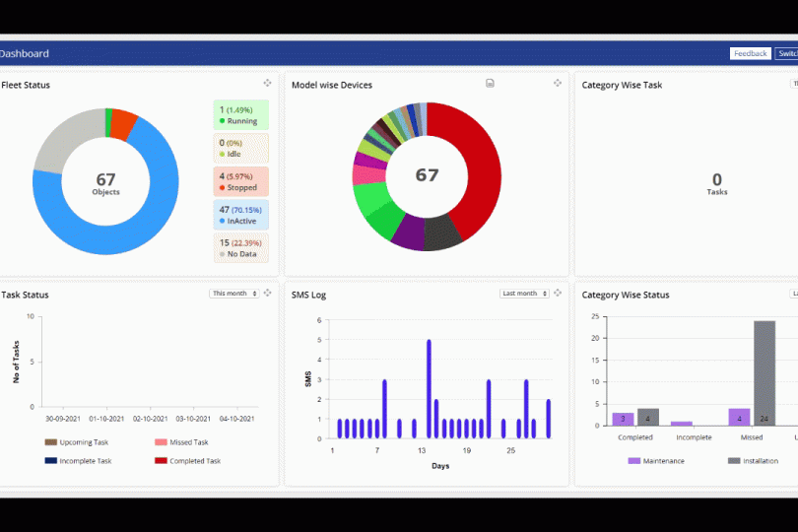Select the Running status box

click(x=240, y=115)
